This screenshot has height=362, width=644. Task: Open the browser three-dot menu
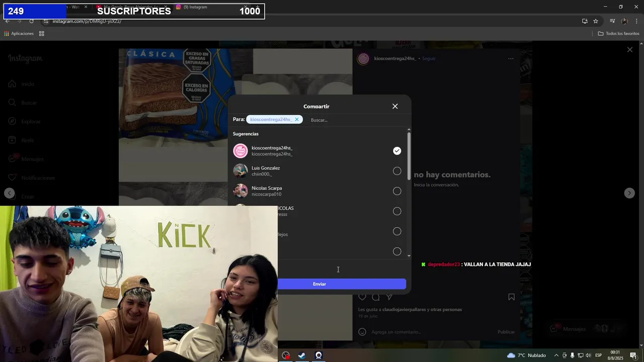click(x=637, y=21)
